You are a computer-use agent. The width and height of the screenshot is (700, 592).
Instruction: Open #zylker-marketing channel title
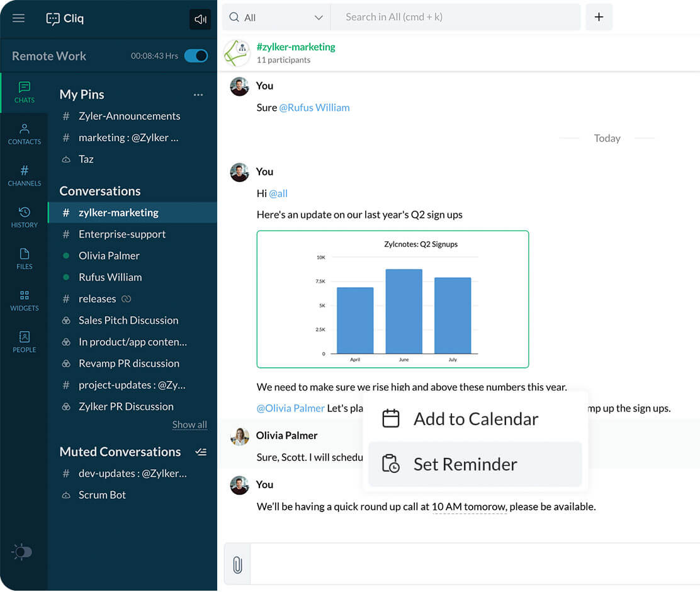click(295, 47)
